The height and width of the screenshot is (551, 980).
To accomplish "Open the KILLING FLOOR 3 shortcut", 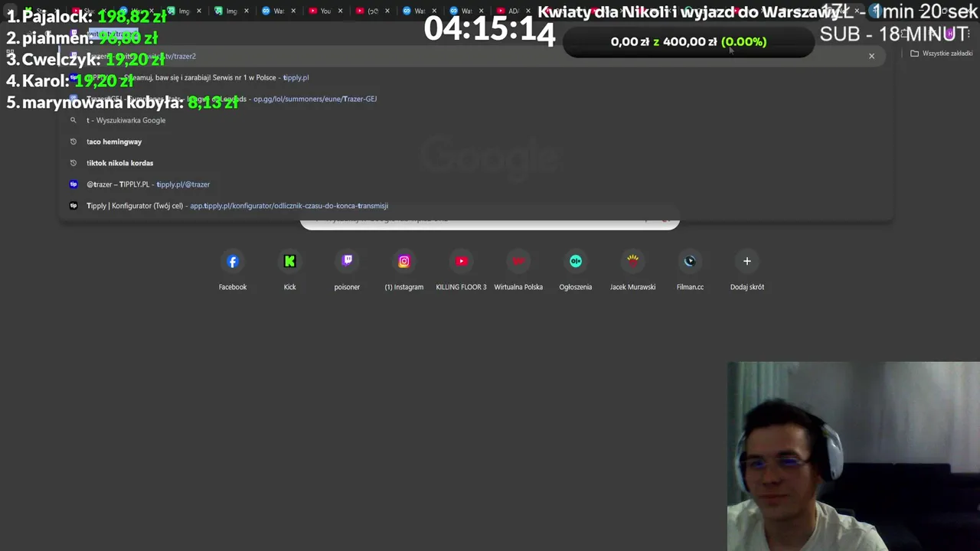I will tap(461, 270).
